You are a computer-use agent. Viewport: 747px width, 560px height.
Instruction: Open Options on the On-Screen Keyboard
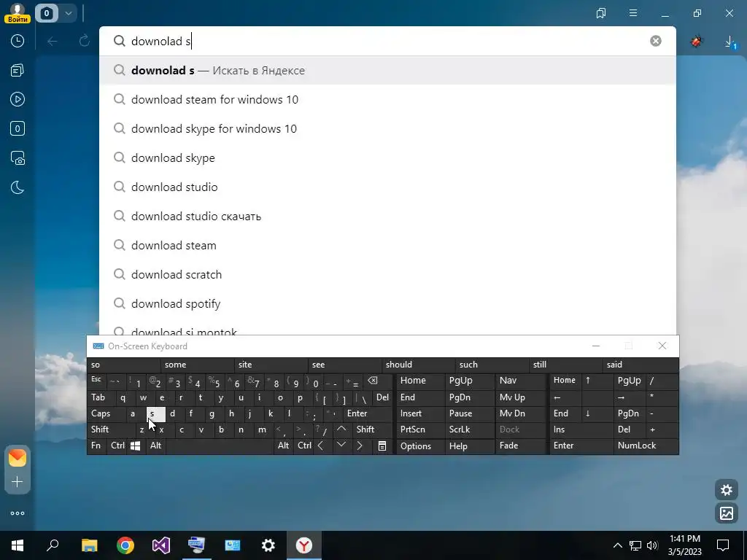[x=421, y=446]
